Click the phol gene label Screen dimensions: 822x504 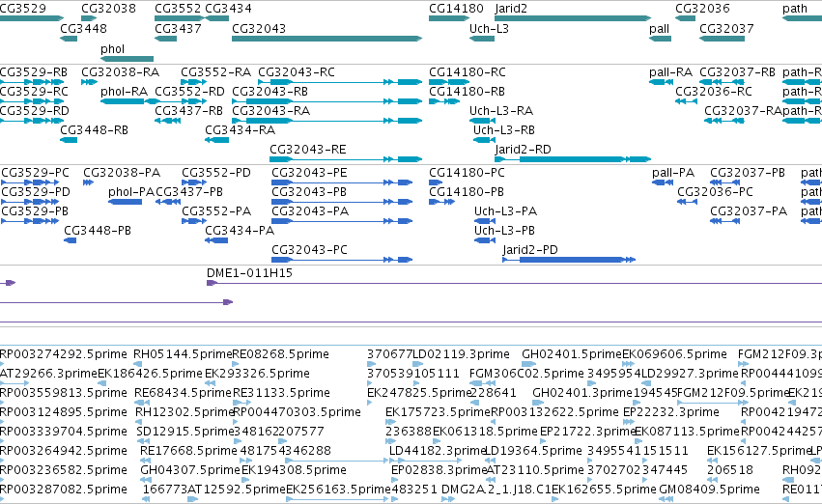click(113, 48)
